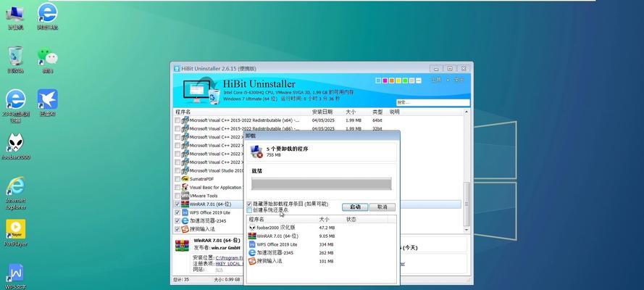Click 加速浏览器-2345 icon in main list
Screen dimensions: 644x290
(x=185, y=221)
